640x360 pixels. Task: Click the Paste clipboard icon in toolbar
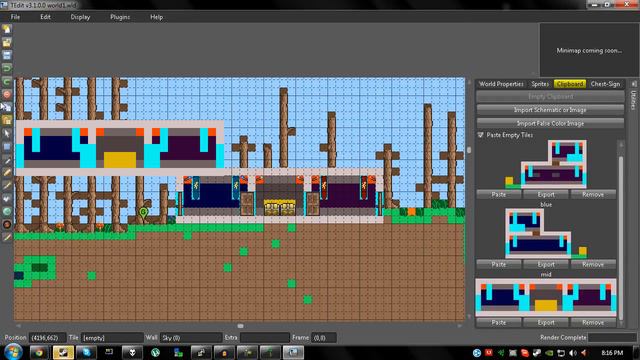click(x=7, y=120)
